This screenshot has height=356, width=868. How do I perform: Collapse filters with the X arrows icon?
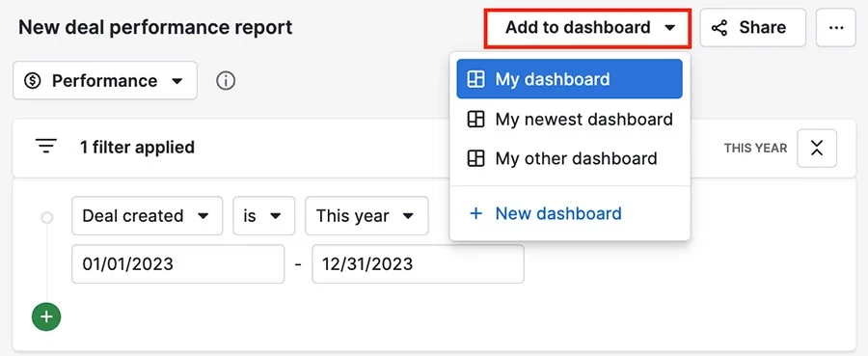(x=817, y=148)
